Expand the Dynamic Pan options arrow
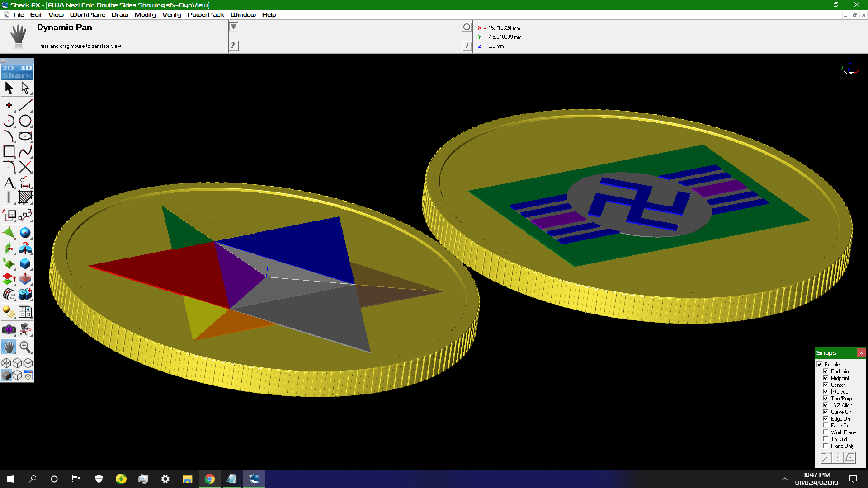 tap(233, 27)
